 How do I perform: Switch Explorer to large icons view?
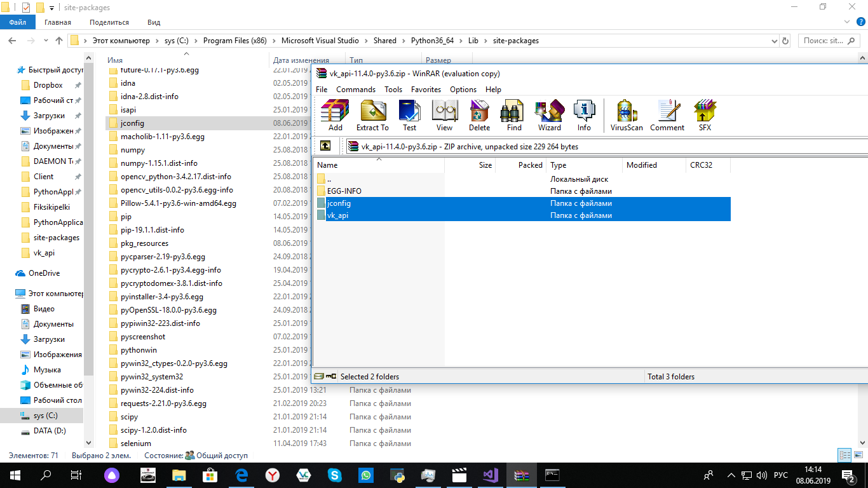(x=858, y=455)
